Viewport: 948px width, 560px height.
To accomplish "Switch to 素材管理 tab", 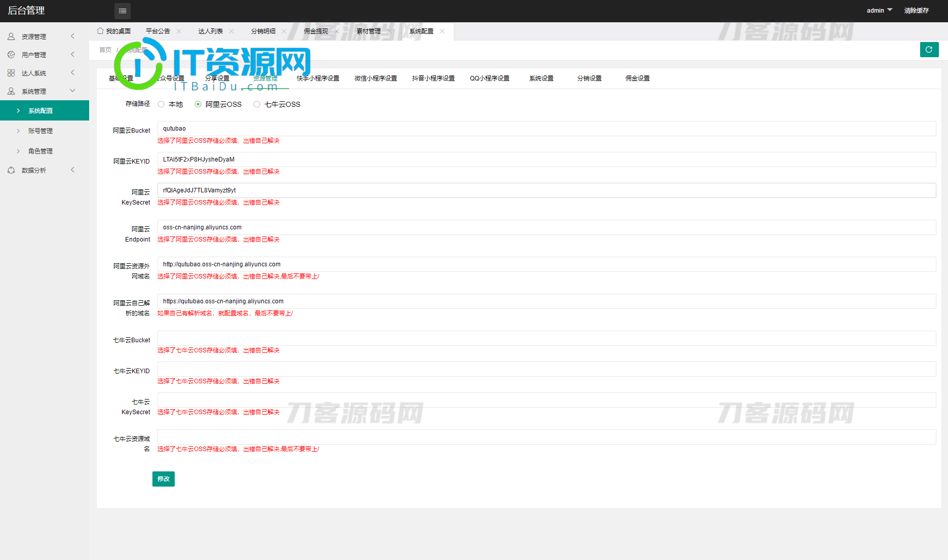I will click(369, 31).
